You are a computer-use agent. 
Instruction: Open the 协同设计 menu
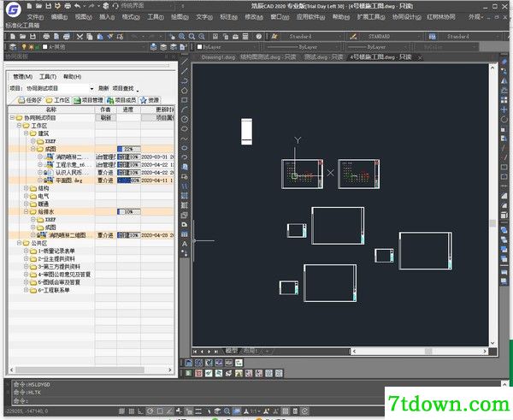pos(407,17)
